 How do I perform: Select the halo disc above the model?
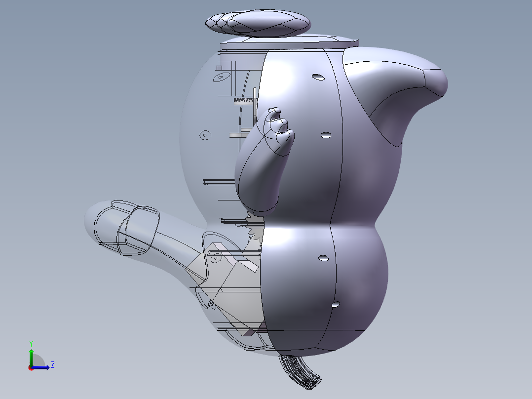(258, 23)
